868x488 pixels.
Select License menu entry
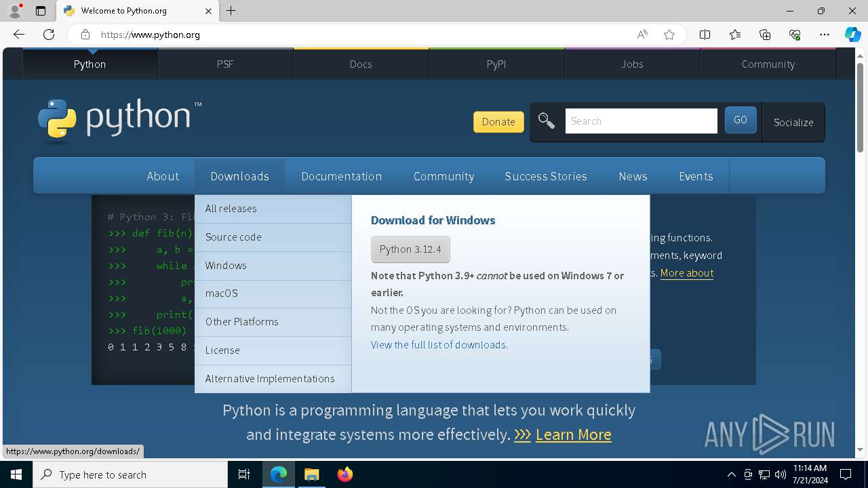tap(273, 350)
